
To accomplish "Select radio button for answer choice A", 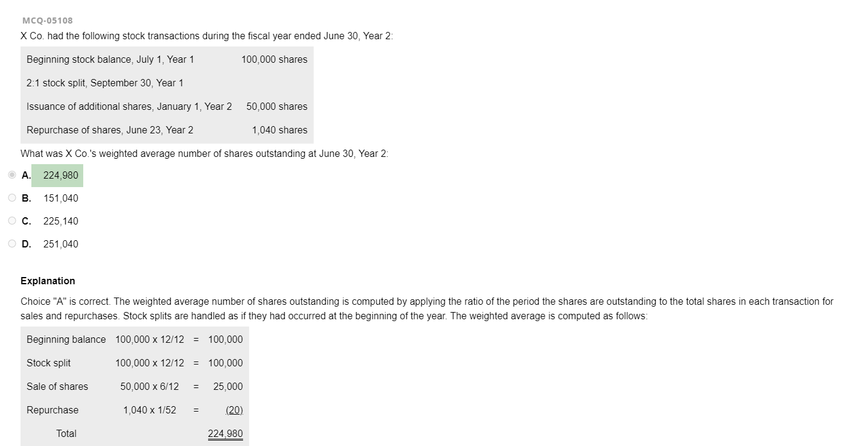I will 11,174.
